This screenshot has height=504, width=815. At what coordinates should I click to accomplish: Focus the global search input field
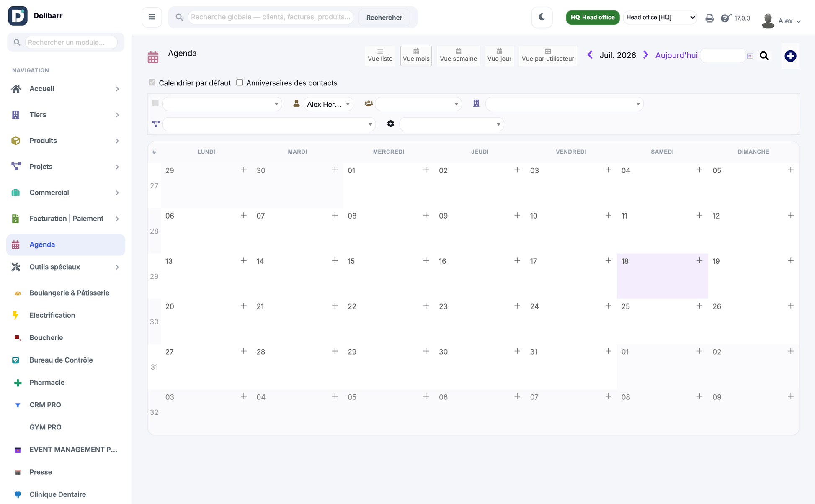(x=271, y=17)
